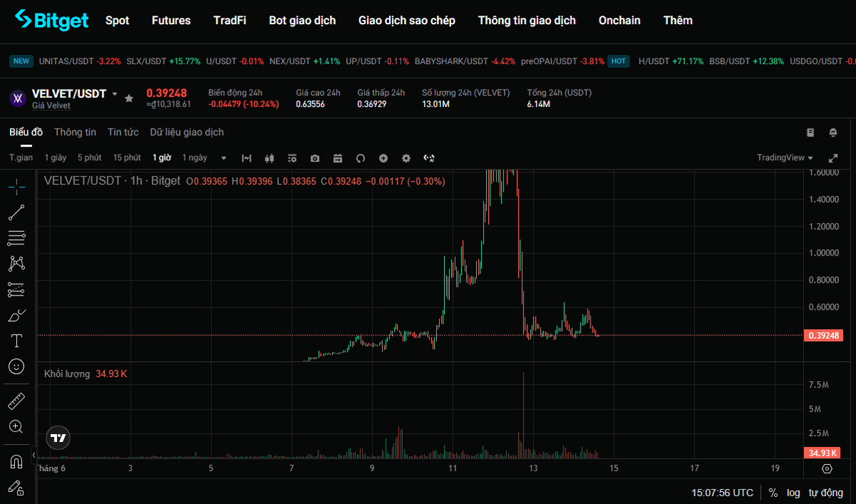Open the TradFi menu
Image resolution: width=856 pixels, height=504 pixels.
click(x=230, y=20)
